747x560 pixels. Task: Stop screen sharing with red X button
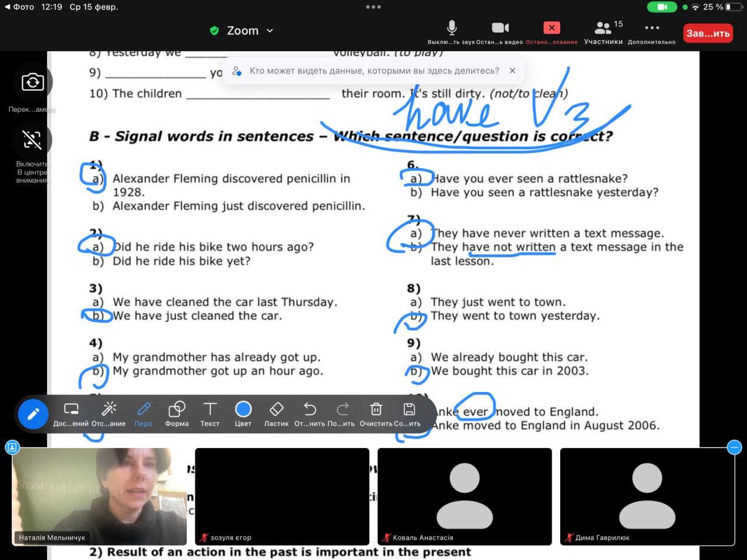[551, 28]
